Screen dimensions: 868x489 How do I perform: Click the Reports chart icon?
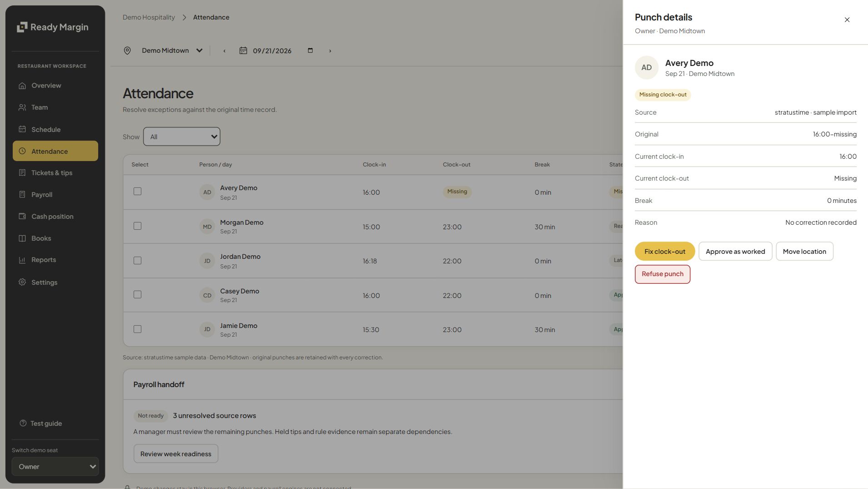[x=22, y=260]
